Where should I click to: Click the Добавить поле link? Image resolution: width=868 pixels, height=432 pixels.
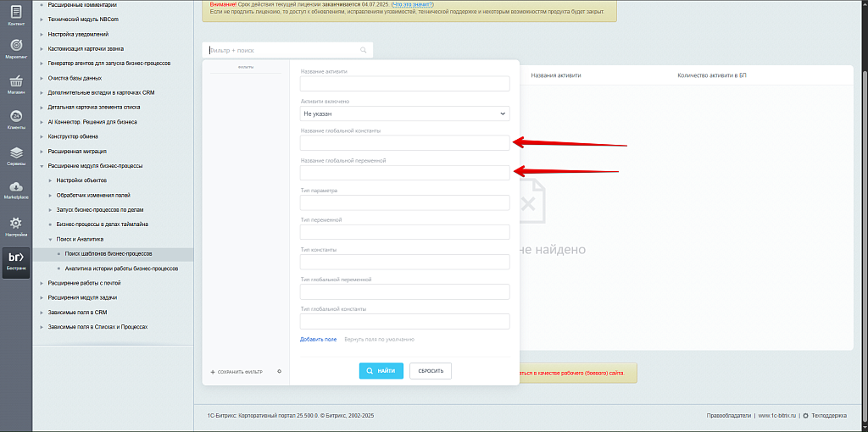[x=319, y=340]
